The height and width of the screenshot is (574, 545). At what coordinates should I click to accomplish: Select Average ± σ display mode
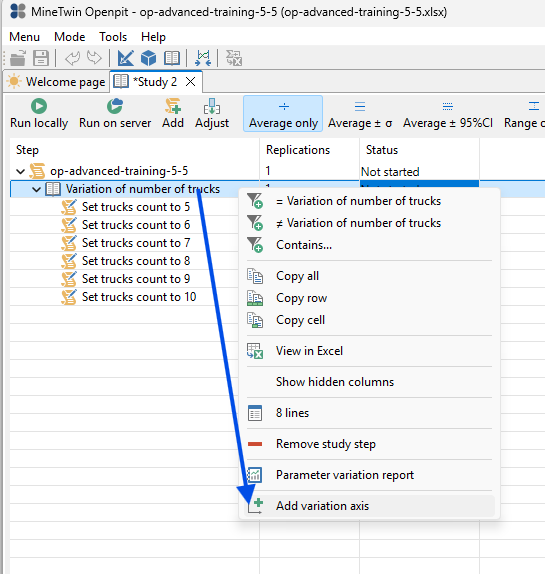360,114
